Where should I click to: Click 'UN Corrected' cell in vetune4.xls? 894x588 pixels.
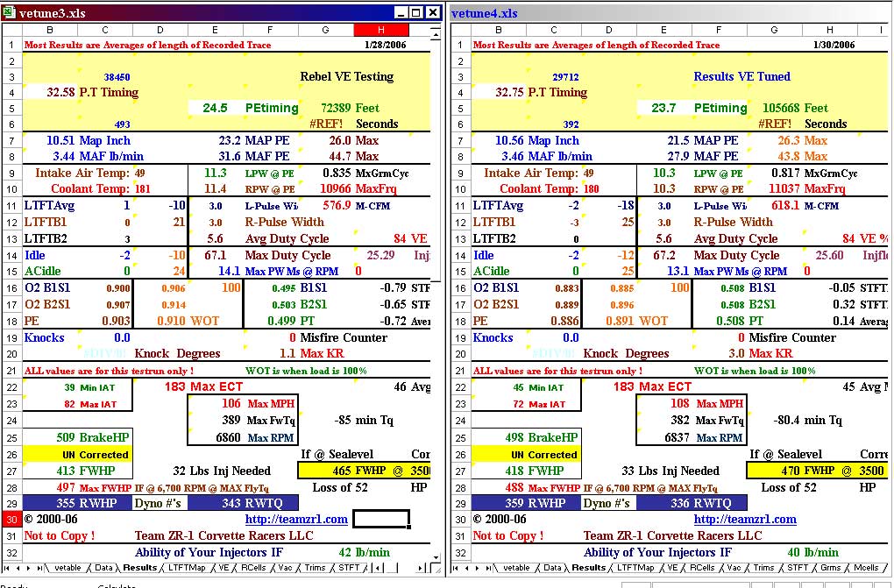[x=526, y=455]
